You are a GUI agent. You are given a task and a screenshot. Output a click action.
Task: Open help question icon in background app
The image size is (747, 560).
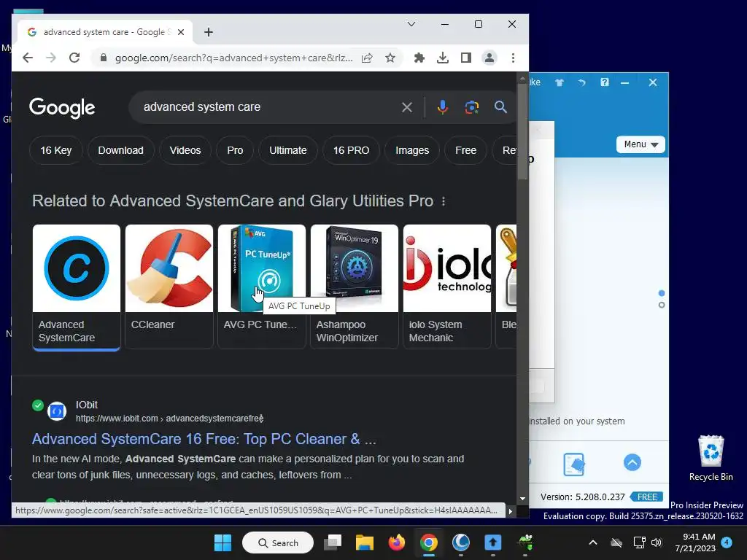pos(605,82)
